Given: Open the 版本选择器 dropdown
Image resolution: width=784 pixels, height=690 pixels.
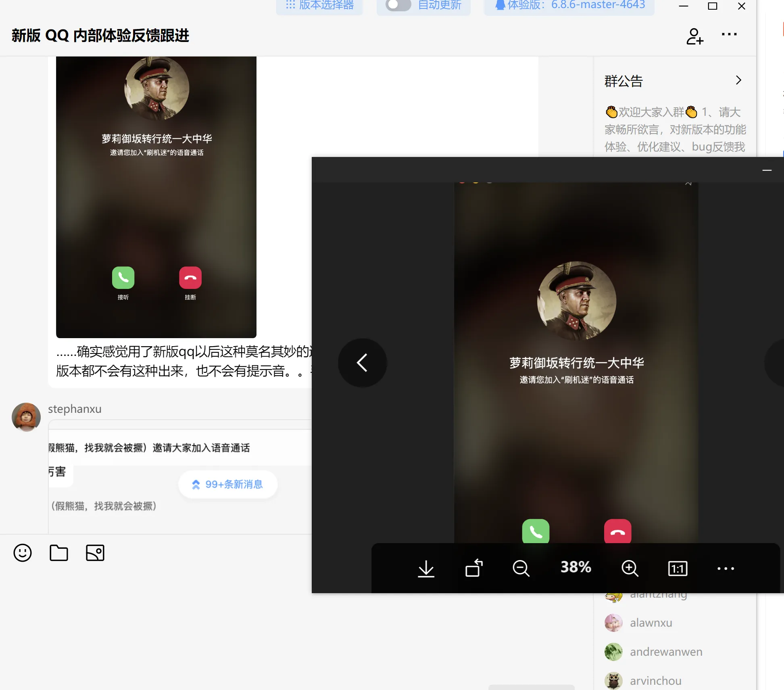Looking at the screenshot, I should tap(320, 5).
